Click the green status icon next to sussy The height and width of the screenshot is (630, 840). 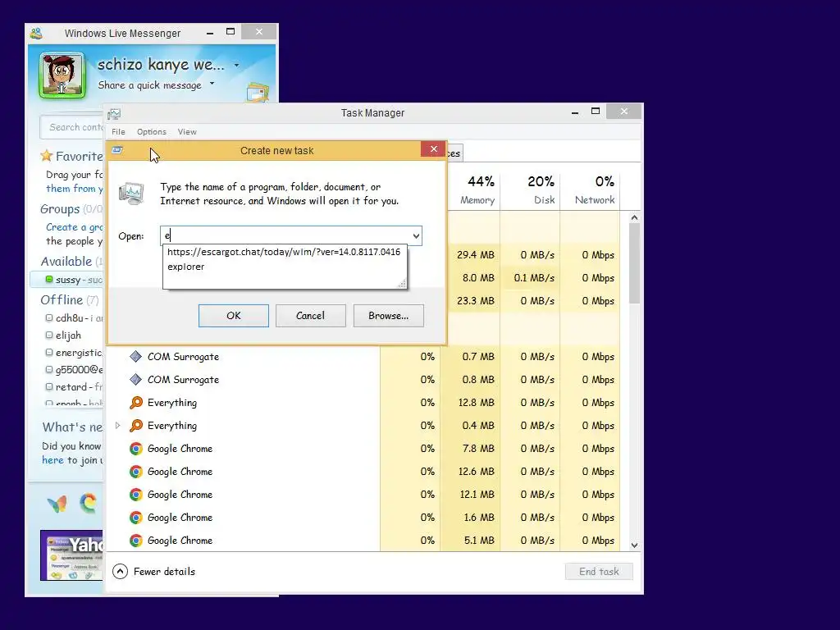[49, 279]
